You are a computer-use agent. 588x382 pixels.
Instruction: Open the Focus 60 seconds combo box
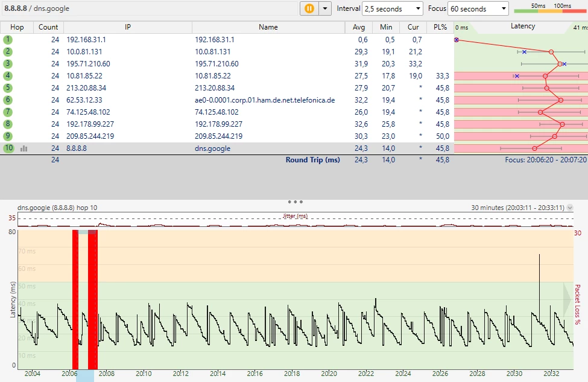click(x=479, y=9)
